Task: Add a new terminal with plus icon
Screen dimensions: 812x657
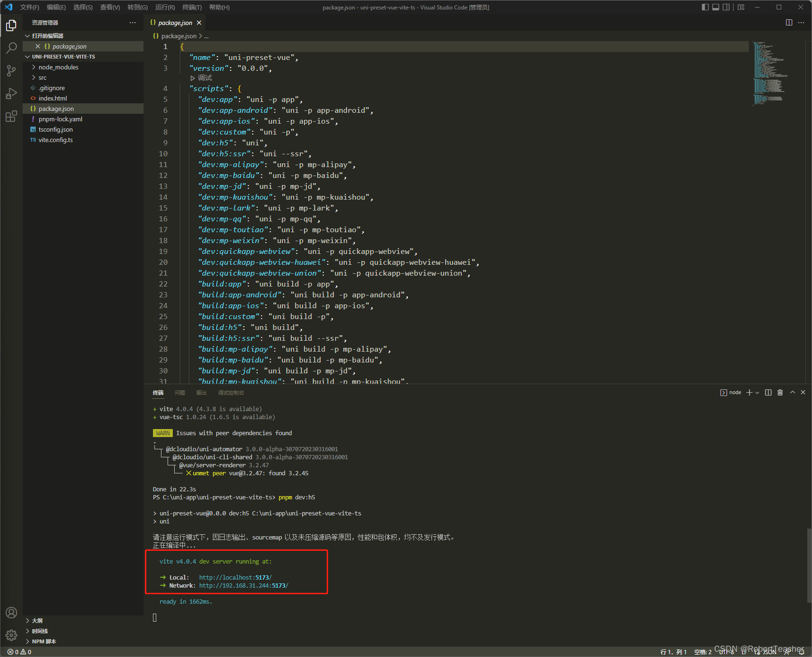Action: pyautogui.click(x=749, y=393)
